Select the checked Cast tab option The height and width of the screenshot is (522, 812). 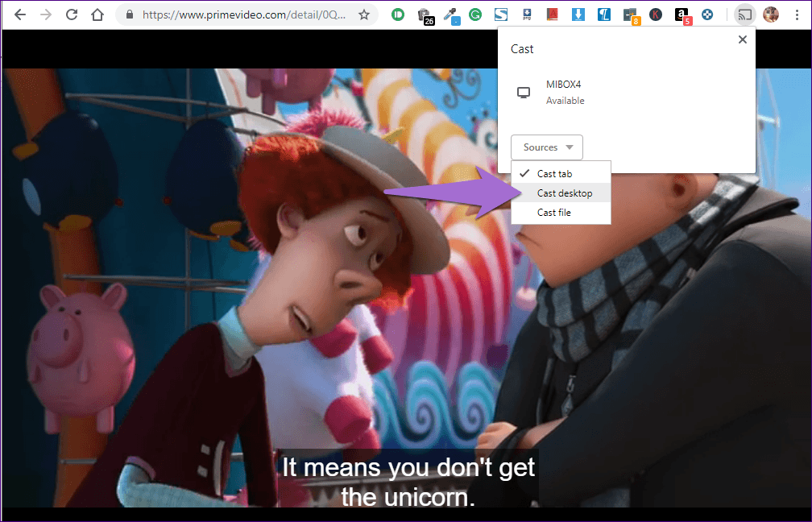554,174
